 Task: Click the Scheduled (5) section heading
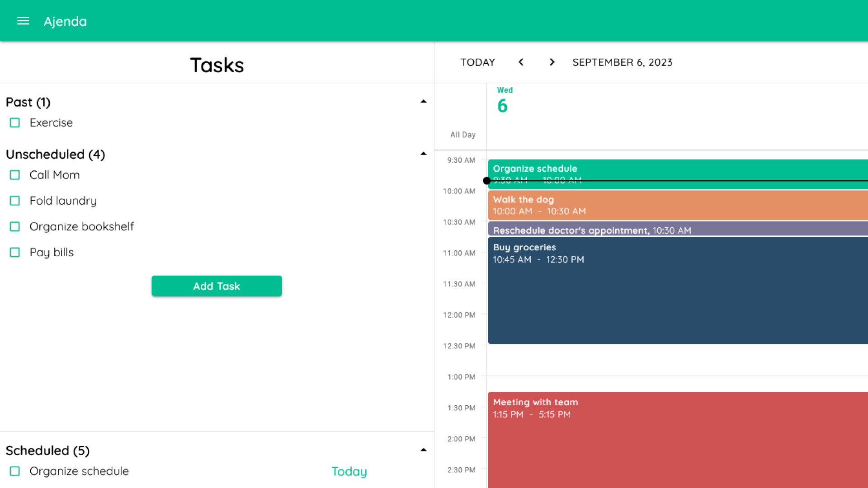point(48,451)
